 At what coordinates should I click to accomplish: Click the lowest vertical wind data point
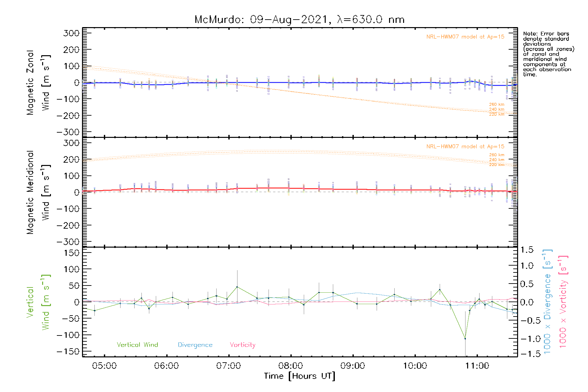(x=465, y=338)
